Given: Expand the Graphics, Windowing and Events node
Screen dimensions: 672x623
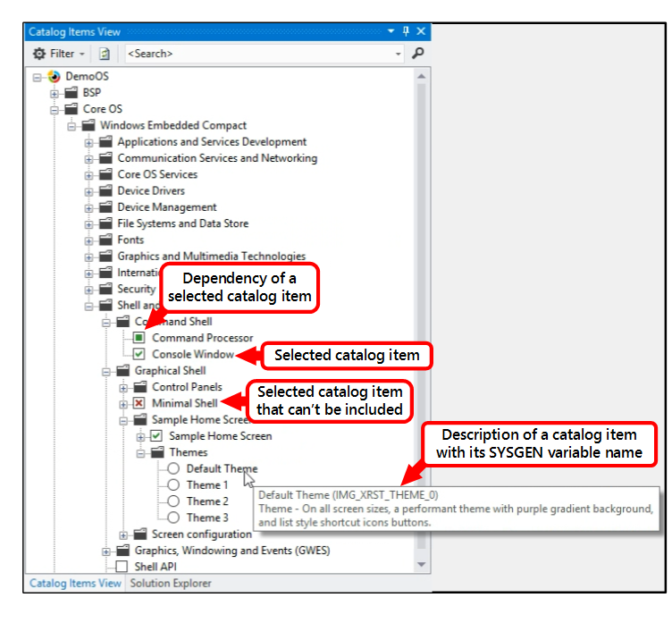Looking at the screenshot, I should (x=106, y=551).
